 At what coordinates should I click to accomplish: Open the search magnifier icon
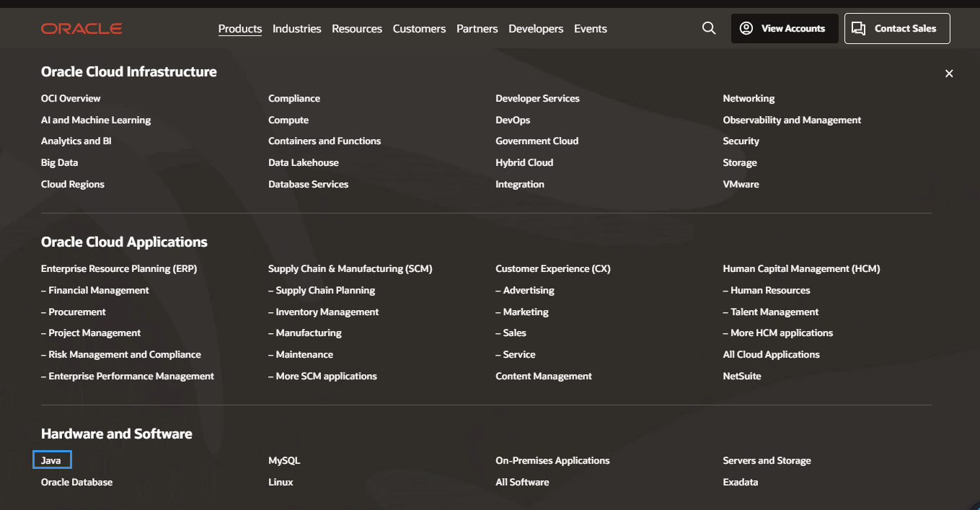[x=709, y=28]
